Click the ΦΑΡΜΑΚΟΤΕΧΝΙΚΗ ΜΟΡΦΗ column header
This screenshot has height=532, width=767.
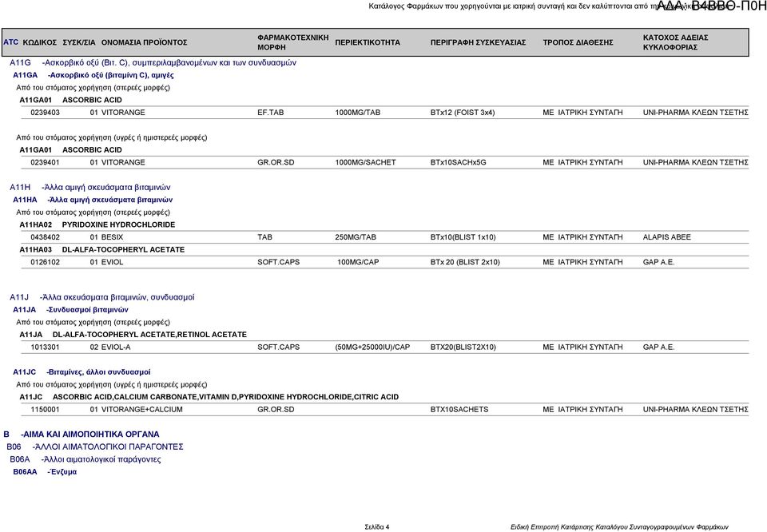pyautogui.click(x=293, y=42)
